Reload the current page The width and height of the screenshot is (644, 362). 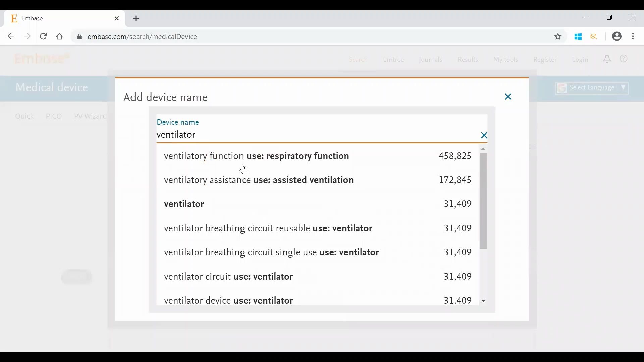coord(43,36)
